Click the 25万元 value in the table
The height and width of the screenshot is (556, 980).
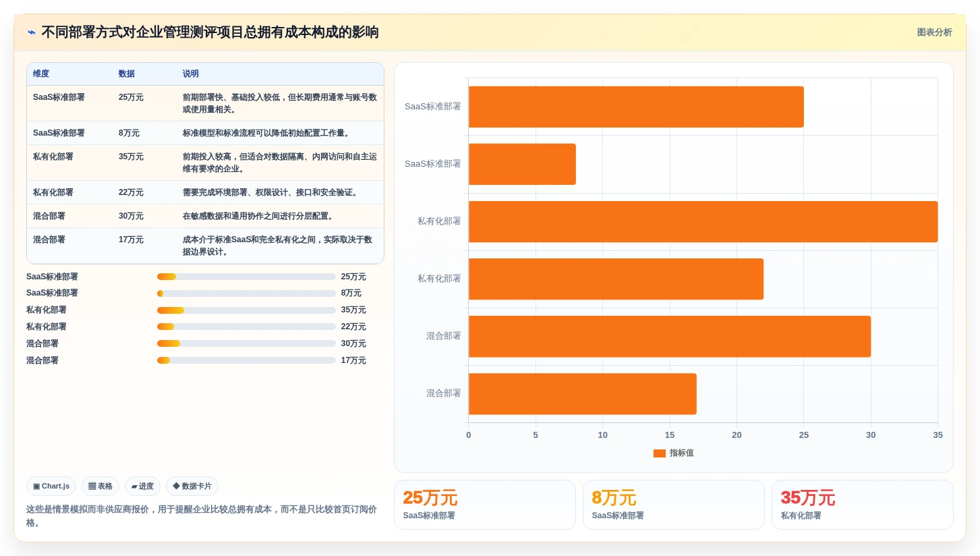[x=131, y=97]
